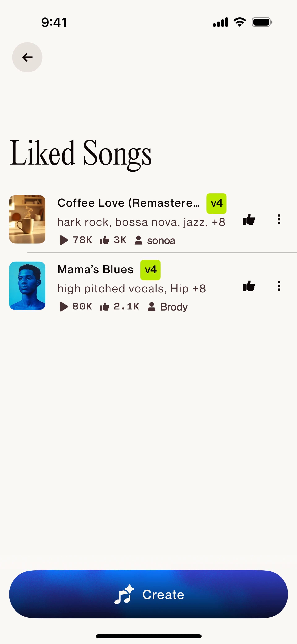The height and width of the screenshot is (644, 297).
Task: Tap the battery icon in status bar
Action: tap(262, 22)
